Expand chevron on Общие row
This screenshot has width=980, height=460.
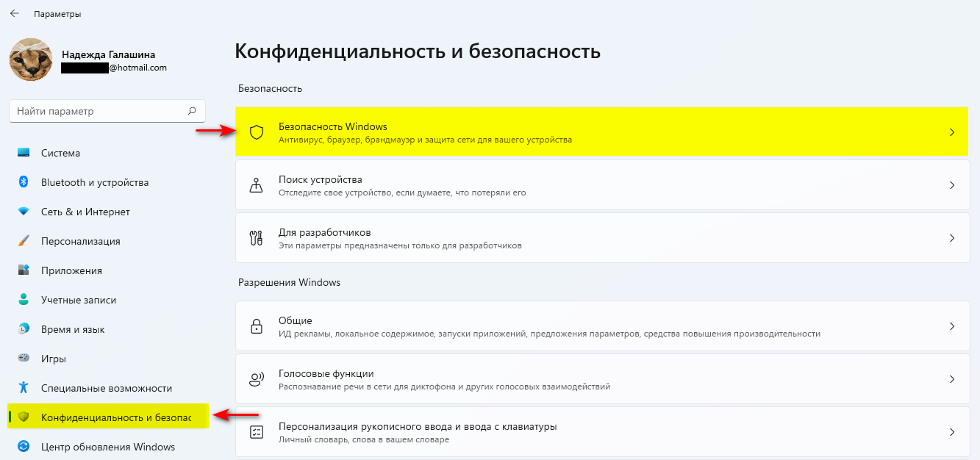951,326
